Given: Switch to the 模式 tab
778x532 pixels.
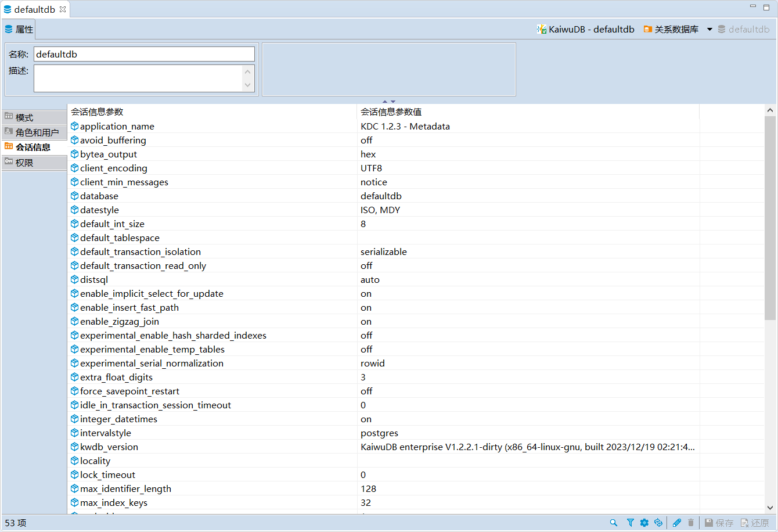Looking at the screenshot, I should tap(34, 117).
